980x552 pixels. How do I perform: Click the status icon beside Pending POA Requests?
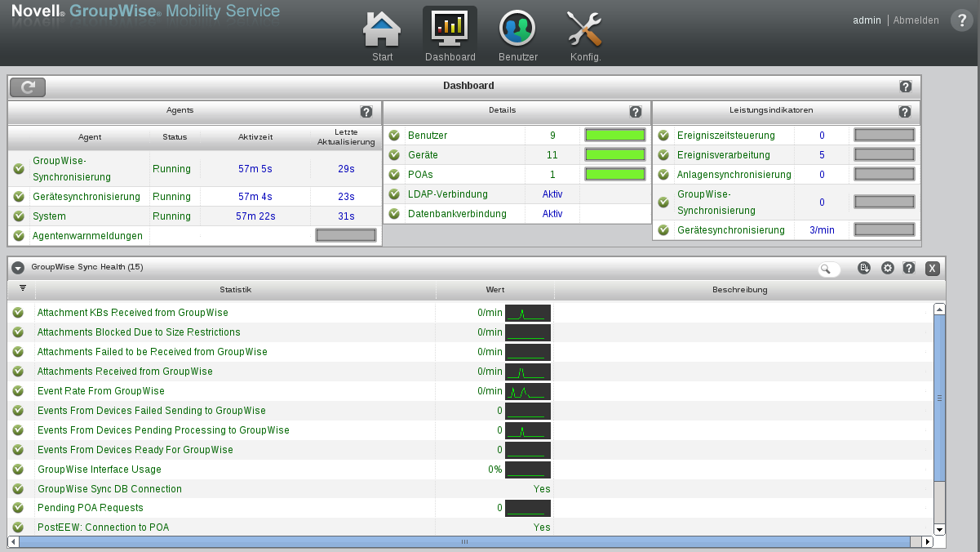(18, 508)
